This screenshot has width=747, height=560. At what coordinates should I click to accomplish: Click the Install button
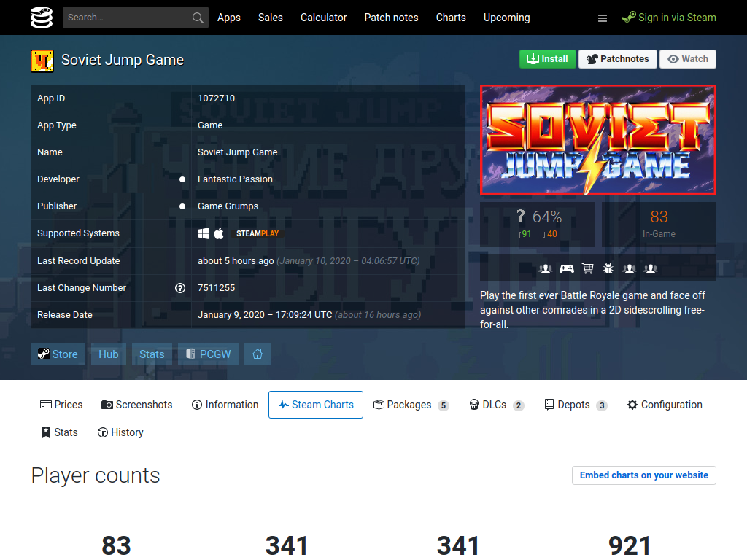point(547,59)
